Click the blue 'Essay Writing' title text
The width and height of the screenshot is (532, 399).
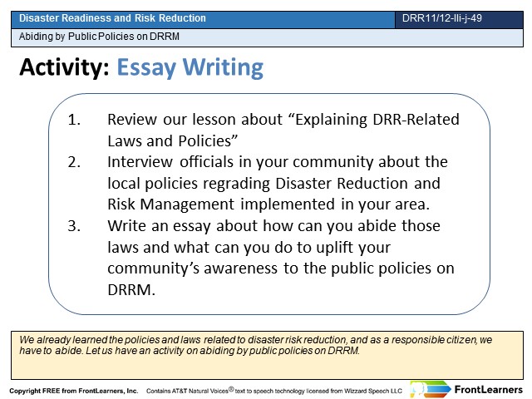(x=190, y=68)
